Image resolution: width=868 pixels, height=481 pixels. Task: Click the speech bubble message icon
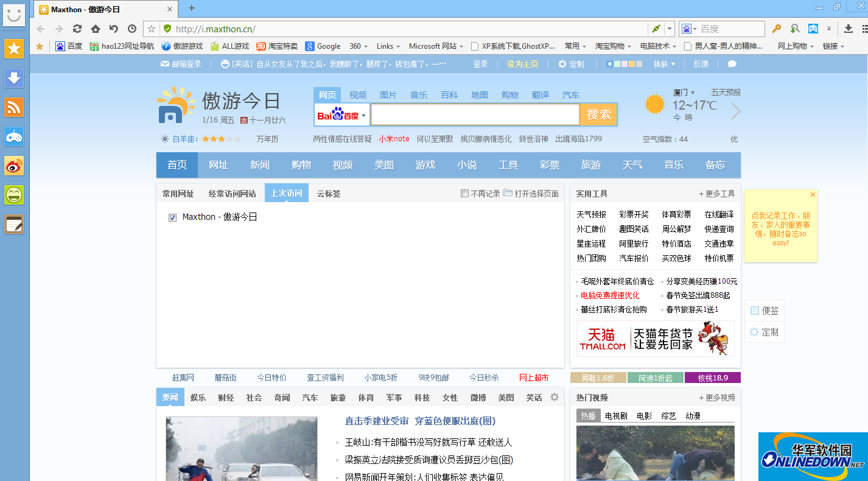click(732, 64)
